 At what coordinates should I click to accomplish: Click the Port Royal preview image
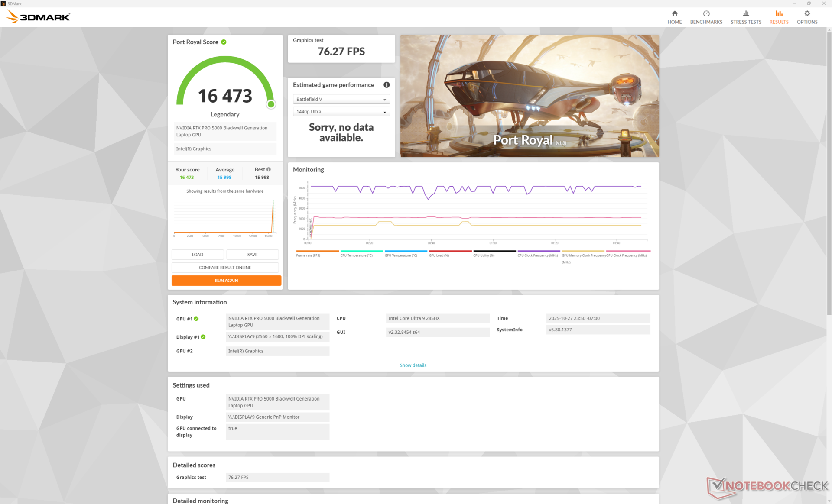pos(529,96)
